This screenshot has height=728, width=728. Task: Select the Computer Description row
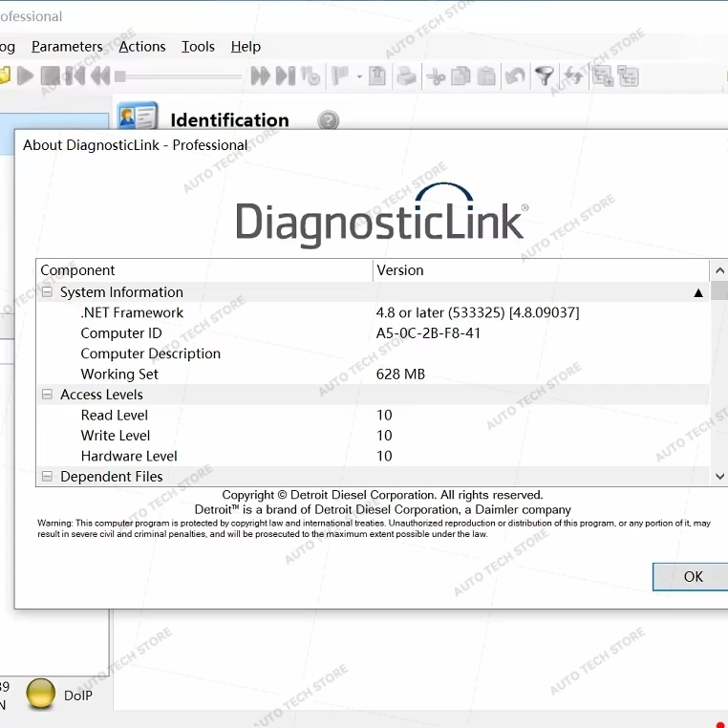click(x=374, y=353)
